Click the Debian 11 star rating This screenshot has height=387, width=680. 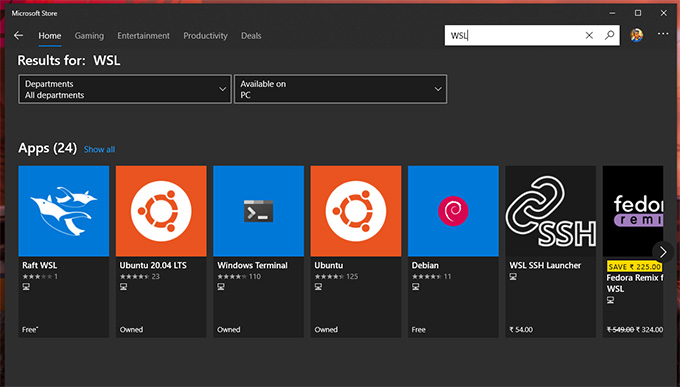(432, 276)
